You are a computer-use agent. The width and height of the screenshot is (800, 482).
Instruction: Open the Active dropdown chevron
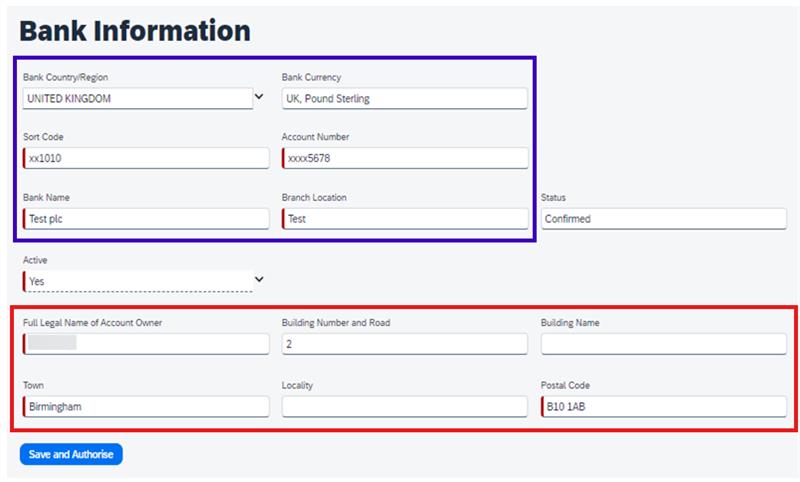(259, 279)
